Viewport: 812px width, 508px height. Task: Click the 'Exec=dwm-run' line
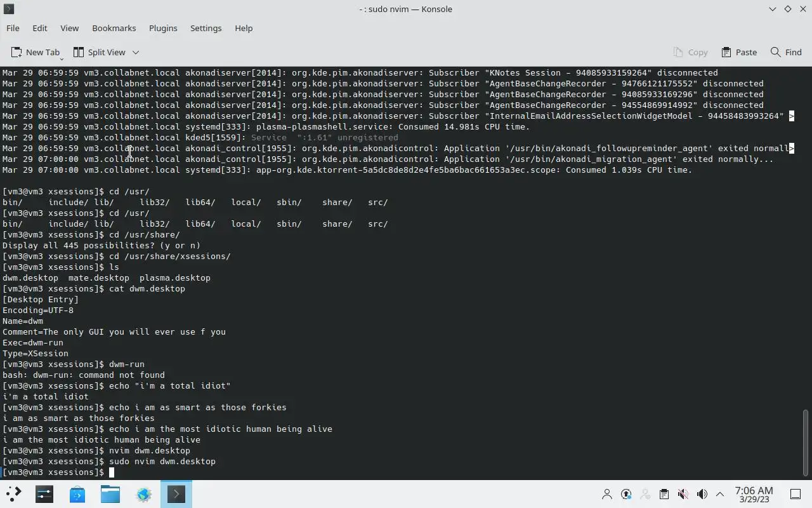(33, 343)
